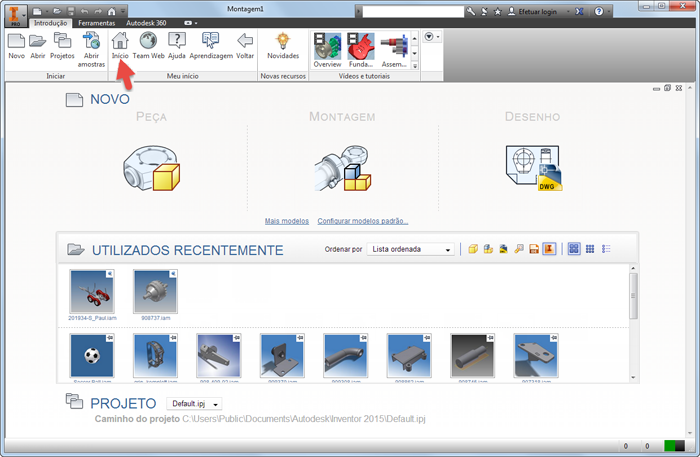
Task: Switch to the Ferramentas ribbon tab
Action: coord(96,23)
